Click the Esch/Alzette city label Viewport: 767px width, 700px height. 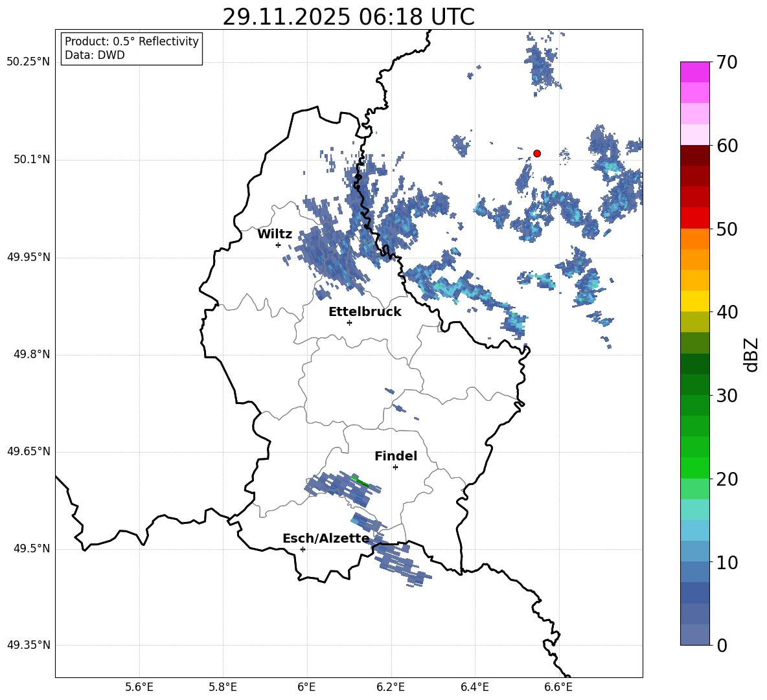(326, 539)
